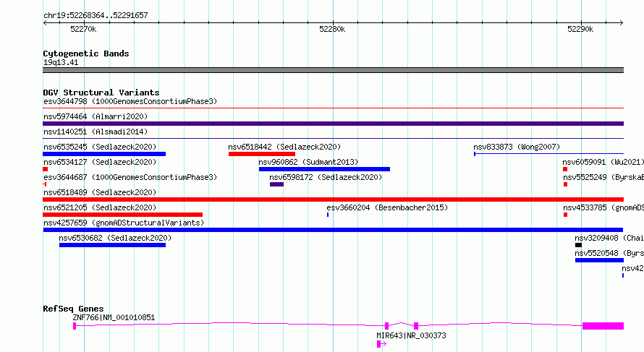Open the nsv3209408 variant label

(609, 238)
